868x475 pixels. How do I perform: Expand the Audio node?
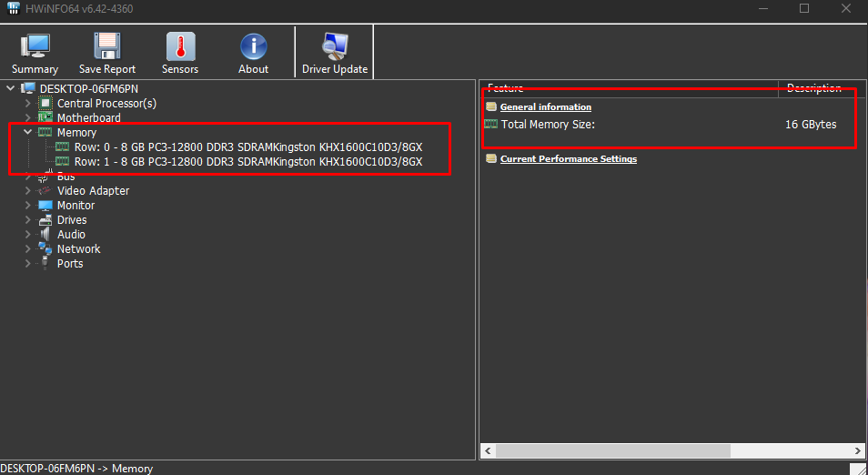pos(27,234)
